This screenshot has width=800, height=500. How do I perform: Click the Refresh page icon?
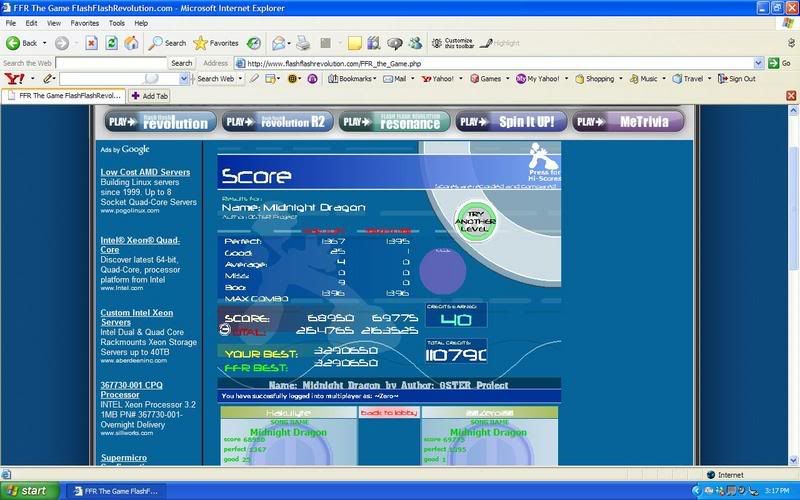click(109, 43)
